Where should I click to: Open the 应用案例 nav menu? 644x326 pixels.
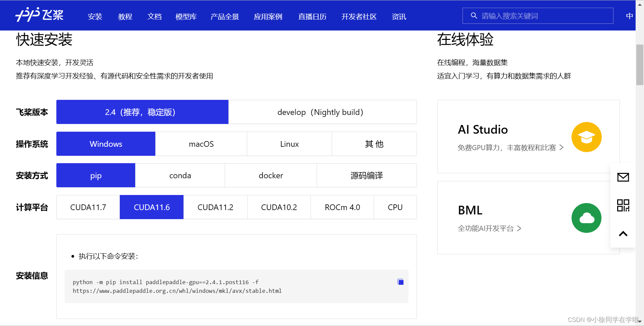pyautogui.click(x=268, y=16)
